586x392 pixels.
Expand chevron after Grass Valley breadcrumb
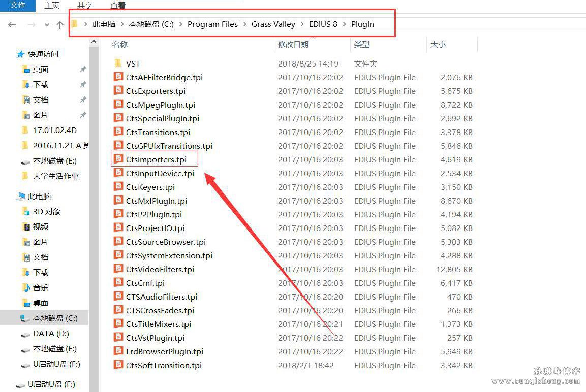(x=302, y=24)
